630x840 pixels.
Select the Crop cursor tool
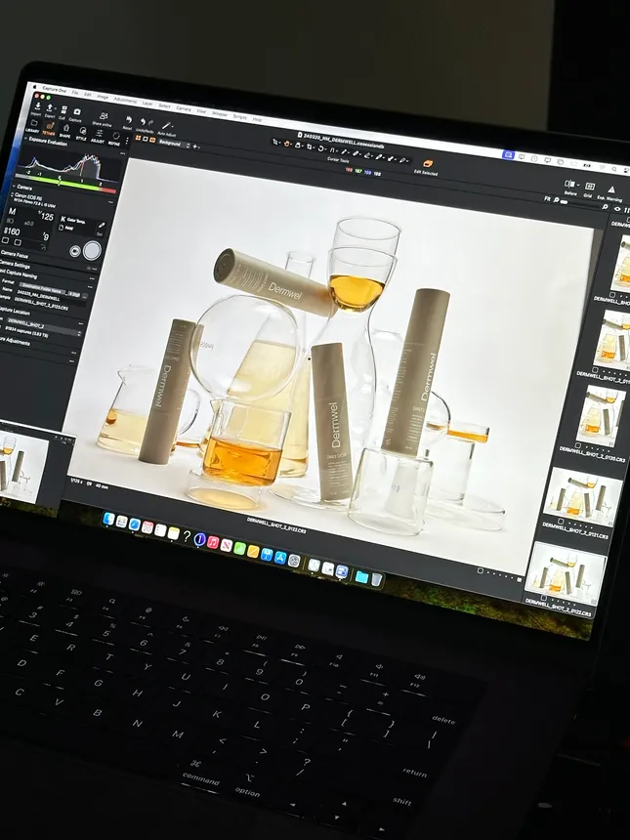pos(309,147)
